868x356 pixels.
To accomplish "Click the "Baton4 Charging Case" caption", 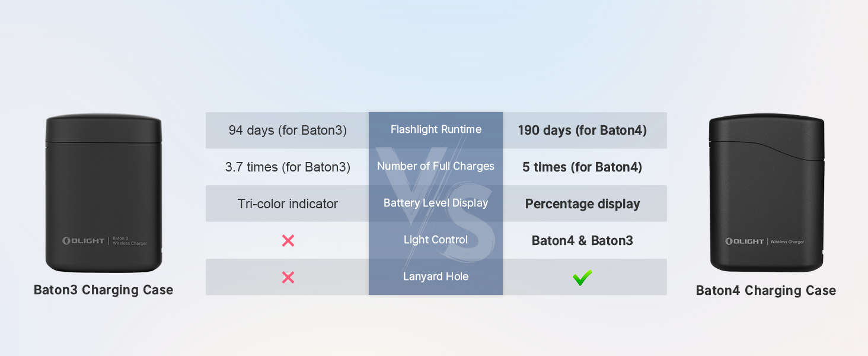I will (x=766, y=291).
